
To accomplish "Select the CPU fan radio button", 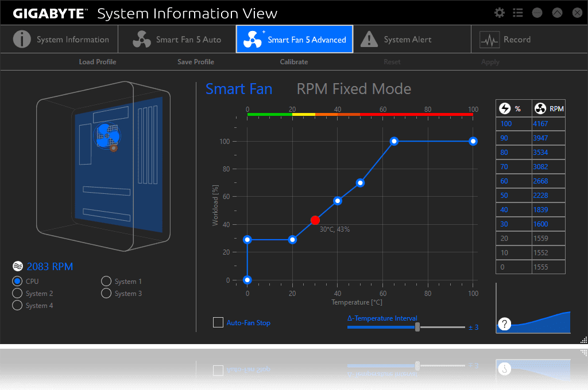I will (17, 281).
